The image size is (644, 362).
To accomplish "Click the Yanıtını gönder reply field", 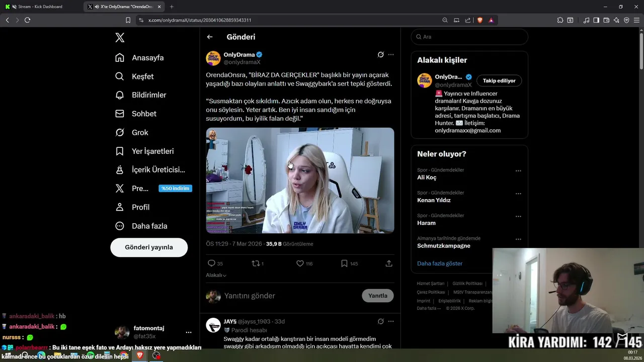I will pyautogui.click(x=291, y=296).
